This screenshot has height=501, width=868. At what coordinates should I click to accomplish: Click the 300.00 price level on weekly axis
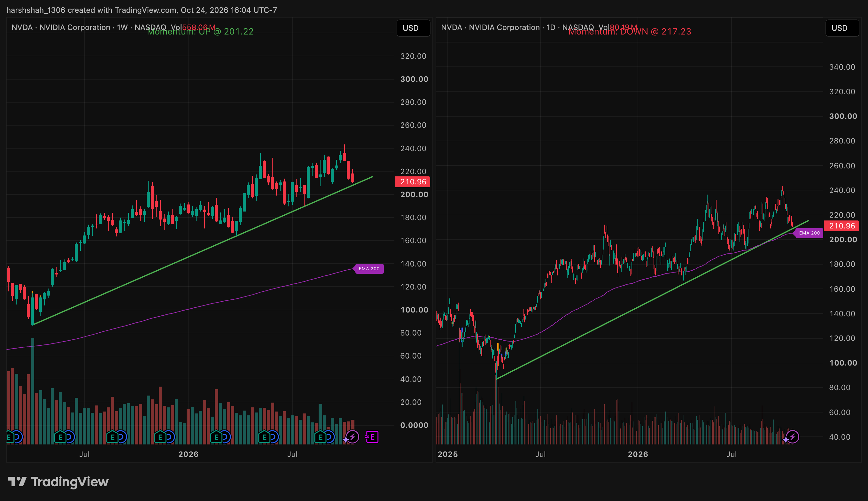coord(414,79)
